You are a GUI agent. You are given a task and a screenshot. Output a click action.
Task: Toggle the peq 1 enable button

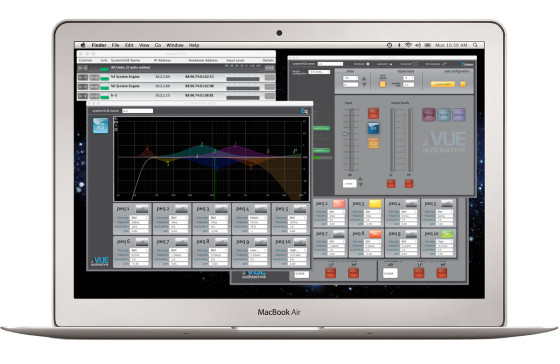coord(142,209)
